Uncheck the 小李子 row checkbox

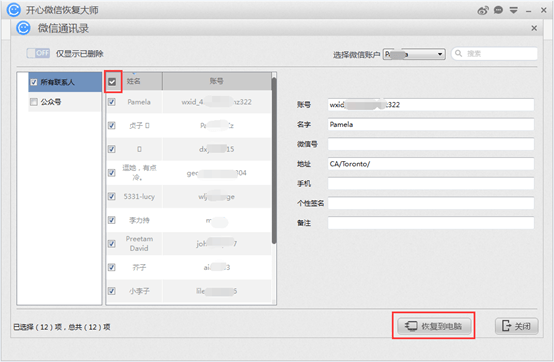[112, 291]
